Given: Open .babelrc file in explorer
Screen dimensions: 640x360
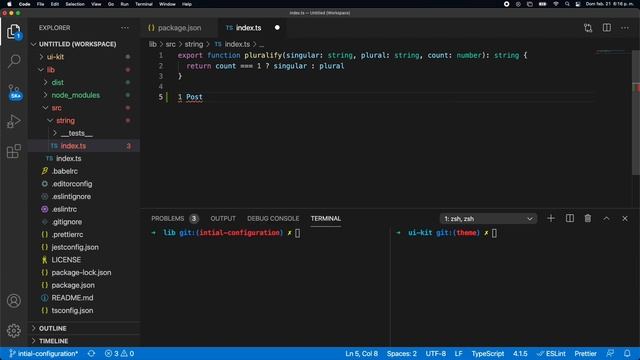Looking at the screenshot, I should point(64,171).
